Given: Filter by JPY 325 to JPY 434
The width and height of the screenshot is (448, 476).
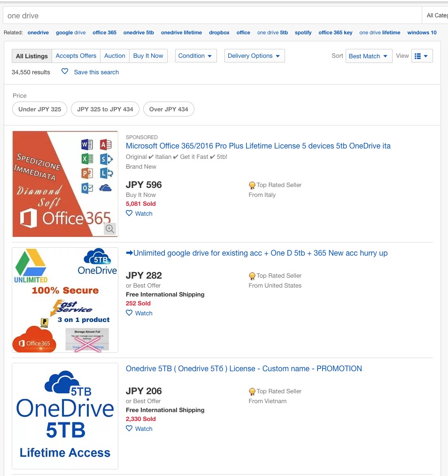Looking at the screenshot, I should point(105,109).
